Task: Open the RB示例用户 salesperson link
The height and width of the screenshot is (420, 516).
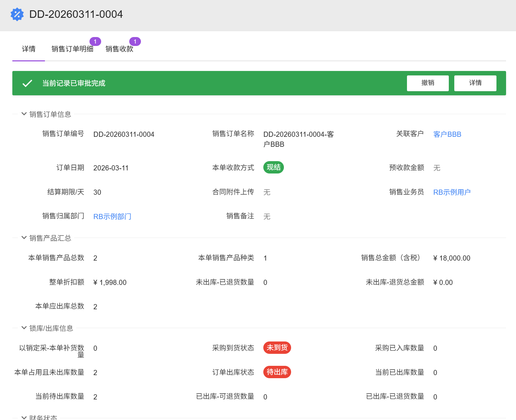Action: pyautogui.click(x=452, y=192)
